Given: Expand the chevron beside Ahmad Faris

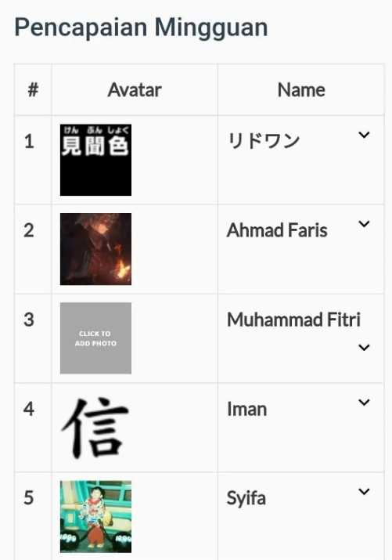Looking at the screenshot, I should click(364, 224).
